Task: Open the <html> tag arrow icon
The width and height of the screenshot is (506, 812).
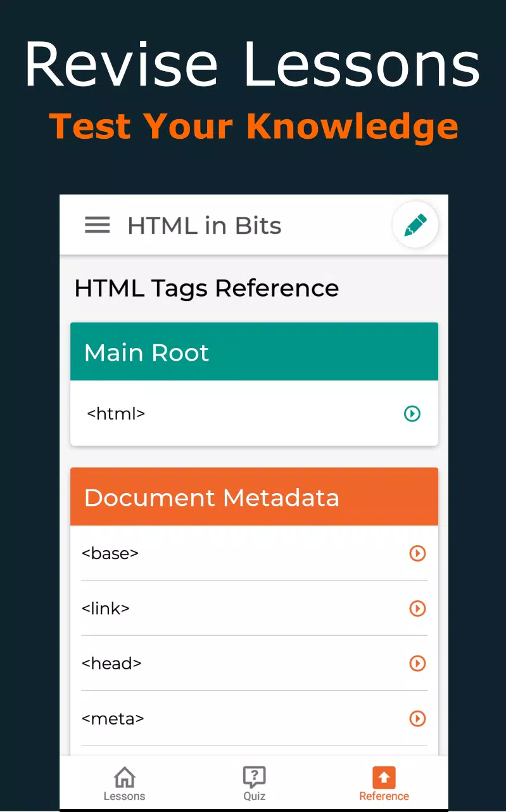Action: [412, 414]
